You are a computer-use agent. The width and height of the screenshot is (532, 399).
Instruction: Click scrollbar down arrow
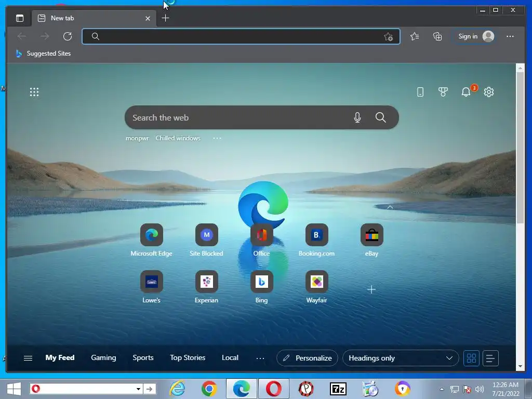pos(520,366)
